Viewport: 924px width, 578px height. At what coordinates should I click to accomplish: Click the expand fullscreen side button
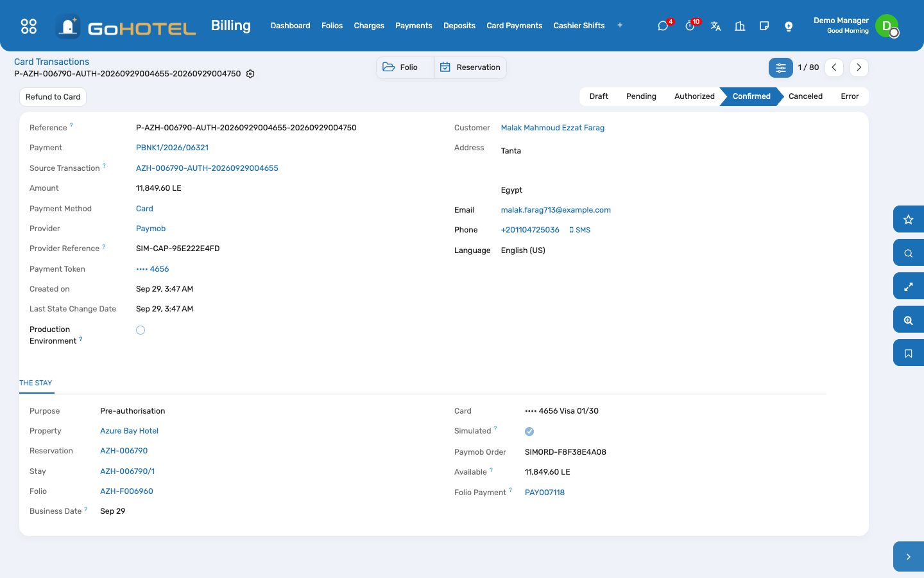(908, 286)
